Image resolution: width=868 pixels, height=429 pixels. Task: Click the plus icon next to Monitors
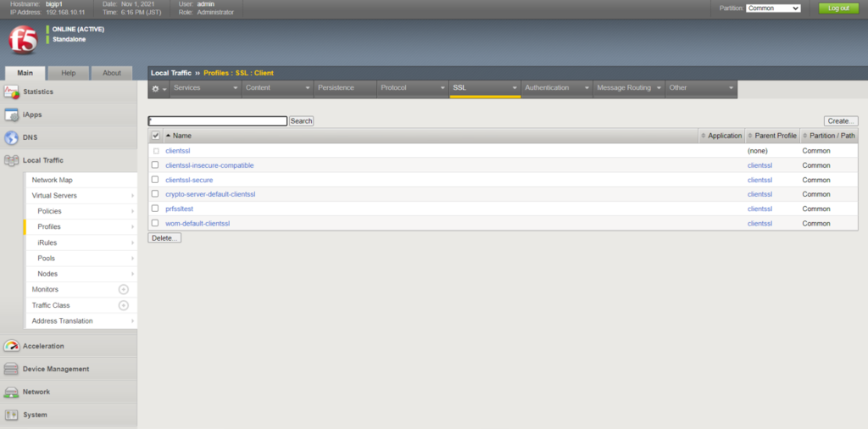[x=123, y=290]
